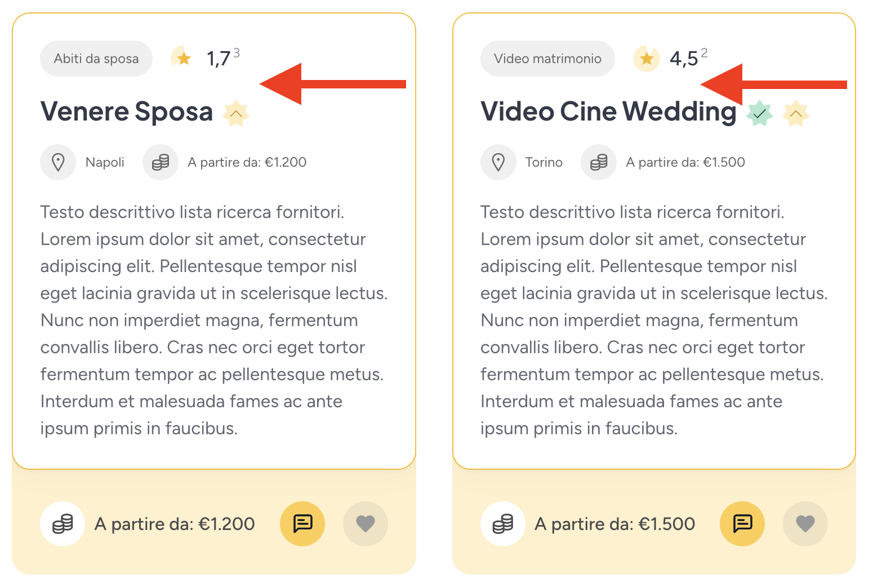Open the Venere Sposa vendor title
873x588 pixels.
[127, 112]
